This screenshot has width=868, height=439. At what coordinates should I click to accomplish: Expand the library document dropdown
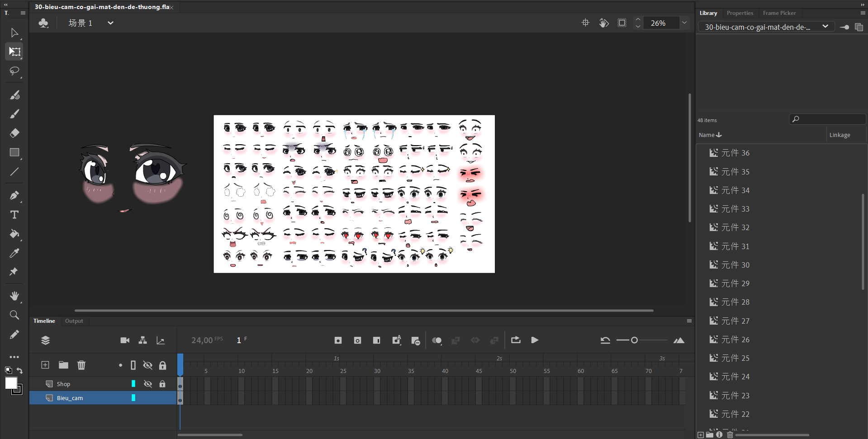click(825, 27)
